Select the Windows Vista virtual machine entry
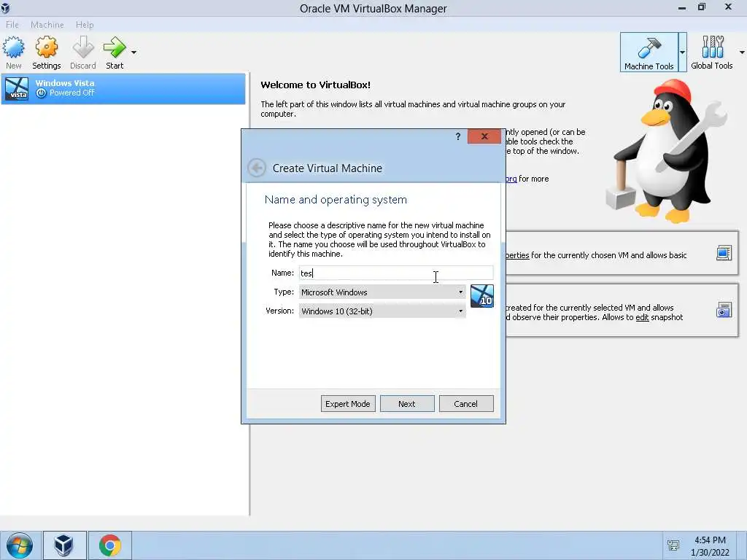Image resolution: width=747 pixels, height=560 pixels. click(123, 88)
